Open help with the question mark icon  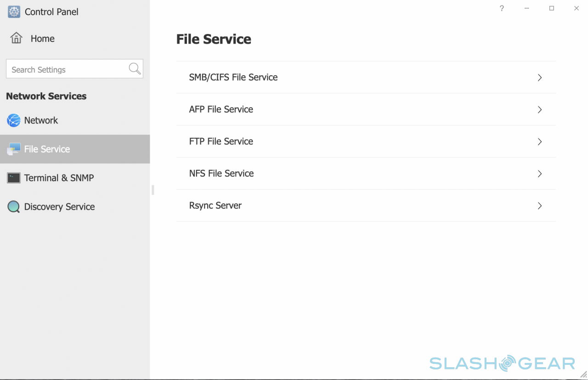pos(502,8)
